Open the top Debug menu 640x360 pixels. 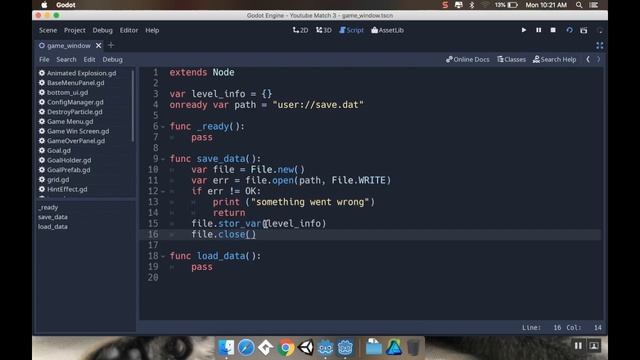(x=102, y=30)
